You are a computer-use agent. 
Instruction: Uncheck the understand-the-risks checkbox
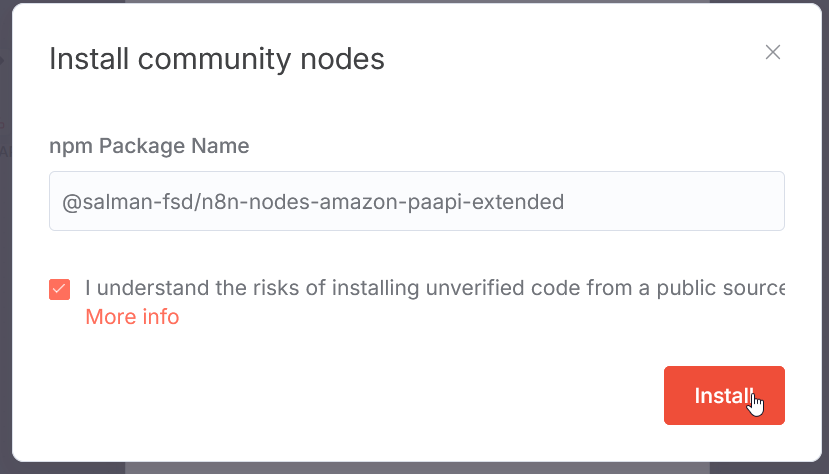[x=60, y=289]
